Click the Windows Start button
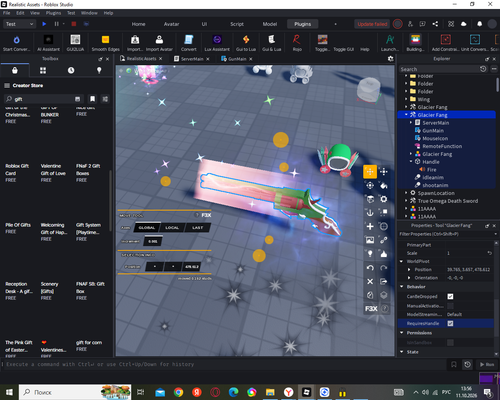Image resolution: width=500 pixels, height=400 pixels. pyautogui.click(x=9, y=392)
